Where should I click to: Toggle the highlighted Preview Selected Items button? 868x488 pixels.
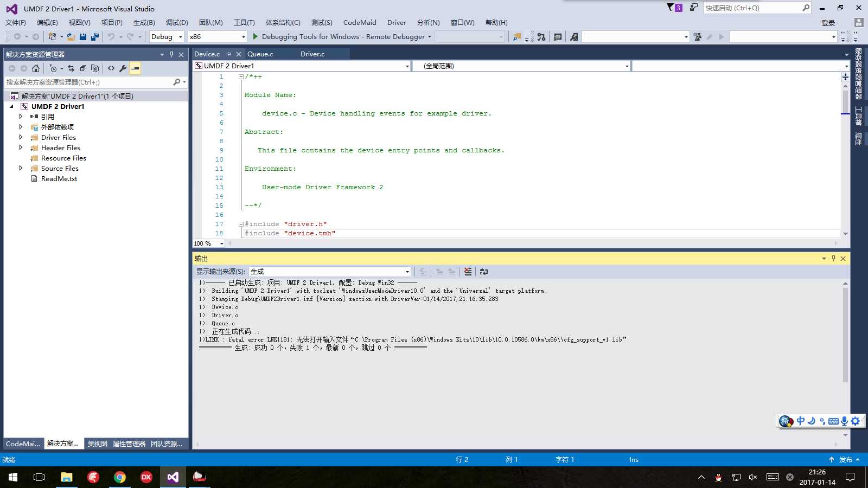click(135, 68)
